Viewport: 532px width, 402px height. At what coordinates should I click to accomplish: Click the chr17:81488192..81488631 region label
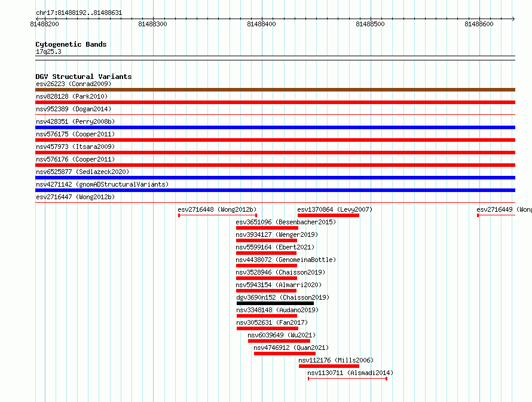pos(79,13)
